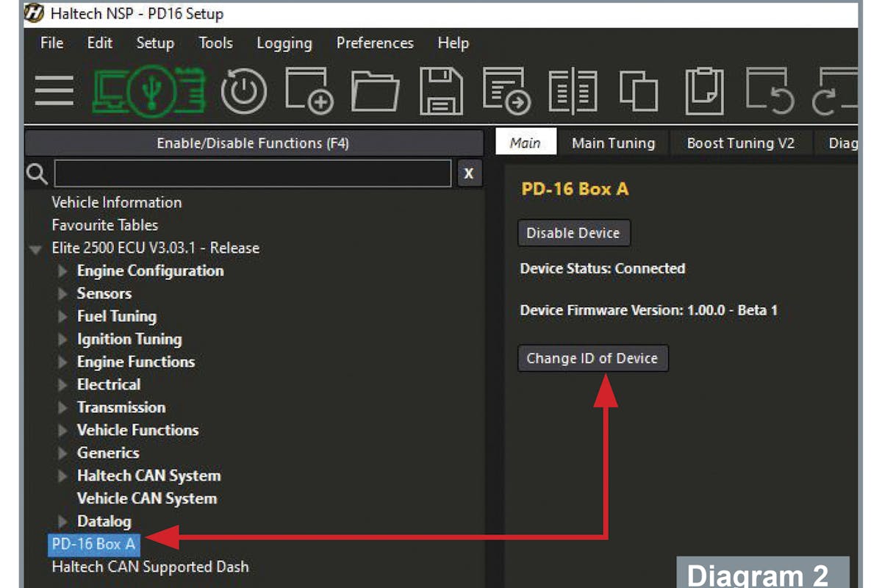
Task: Collapse the Elite 2500 ECU tree node
Action: pos(35,249)
